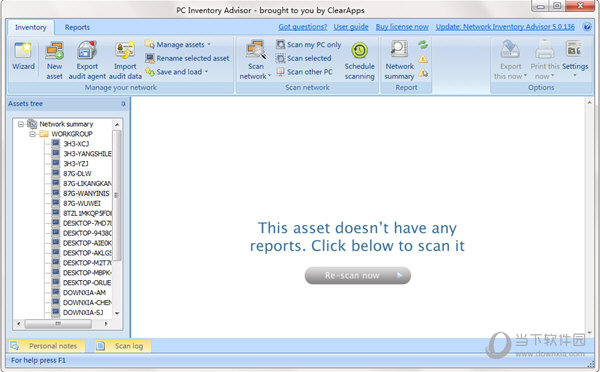Select asset 3H3-YZJ
Screen dimensions: 600x372
pos(76,164)
